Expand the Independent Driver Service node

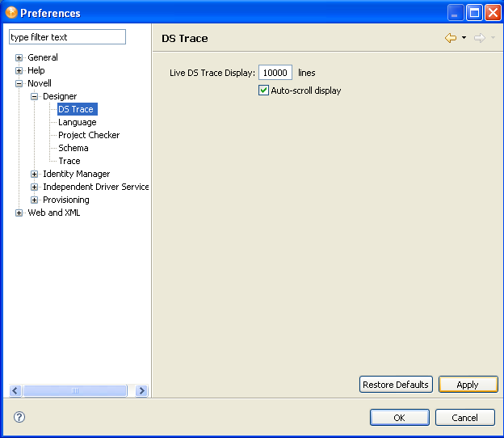click(35, 187)
